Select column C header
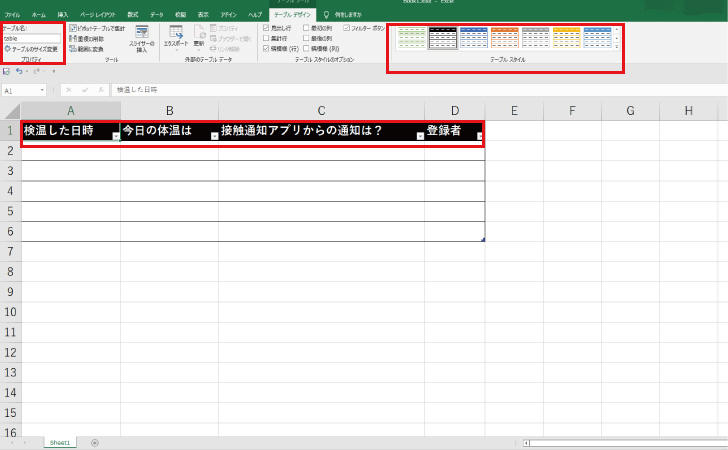Viewport: 728px width, 450px height. pos(321,111)
